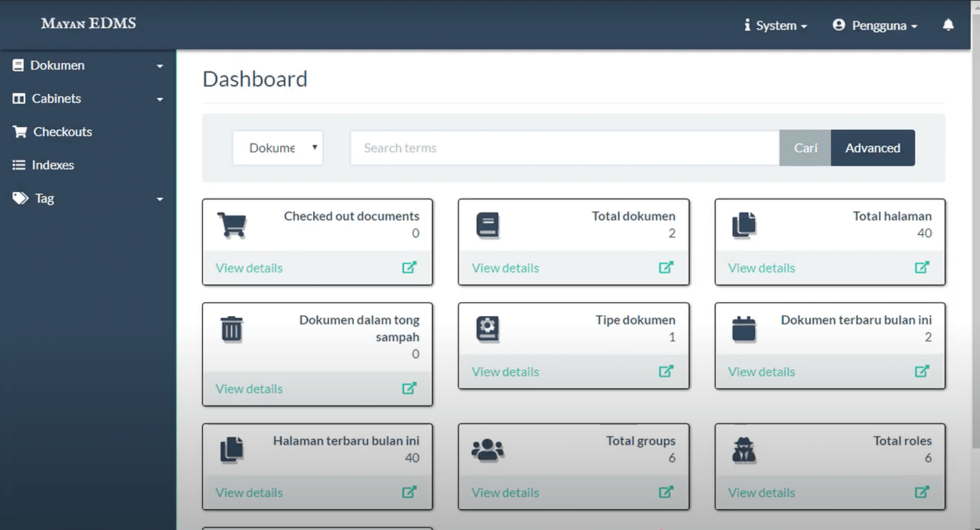Open Indexes in the sidebar

click(x=43, y=165)
